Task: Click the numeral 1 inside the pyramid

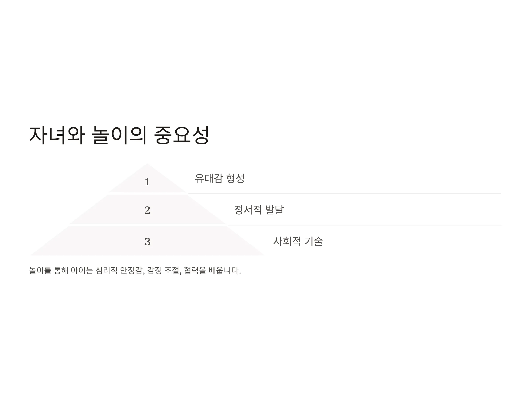Action: pos(147,182)
